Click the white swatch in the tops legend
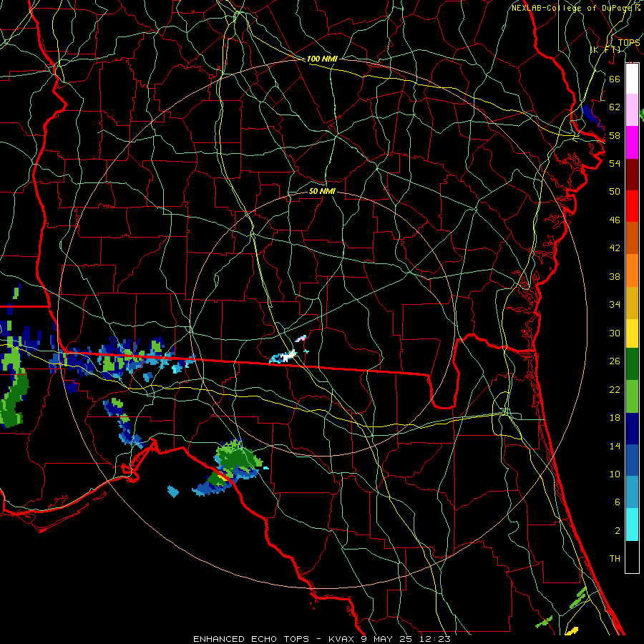The width and height of the screenshot is (644, 644). click(x=632, y=79)
